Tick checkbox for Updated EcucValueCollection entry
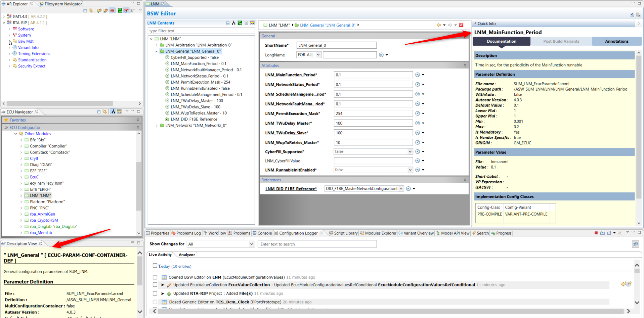Screen dimensions: 644x318 [155, 285]
